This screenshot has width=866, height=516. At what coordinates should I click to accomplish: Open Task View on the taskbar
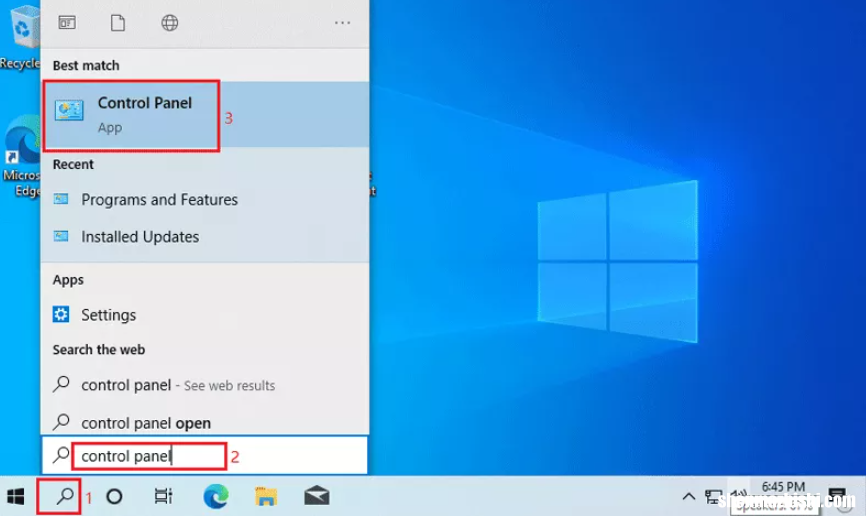pos(163,497)
